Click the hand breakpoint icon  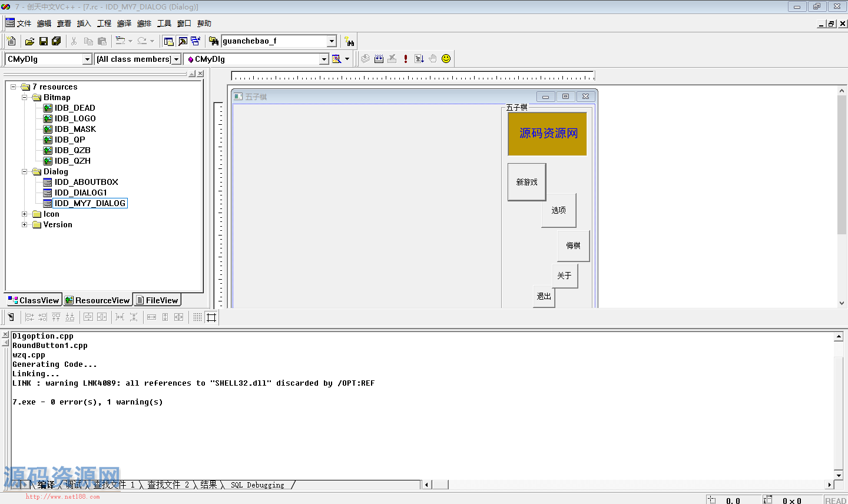433,59
